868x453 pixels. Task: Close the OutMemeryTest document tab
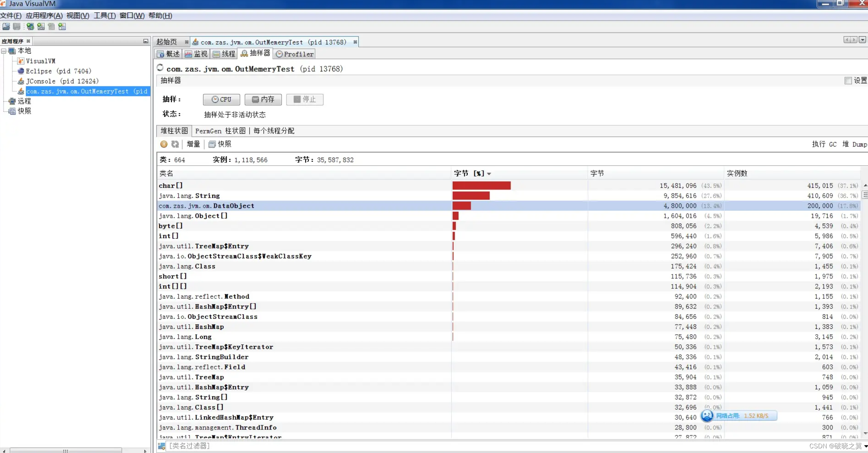coord(355,42)
